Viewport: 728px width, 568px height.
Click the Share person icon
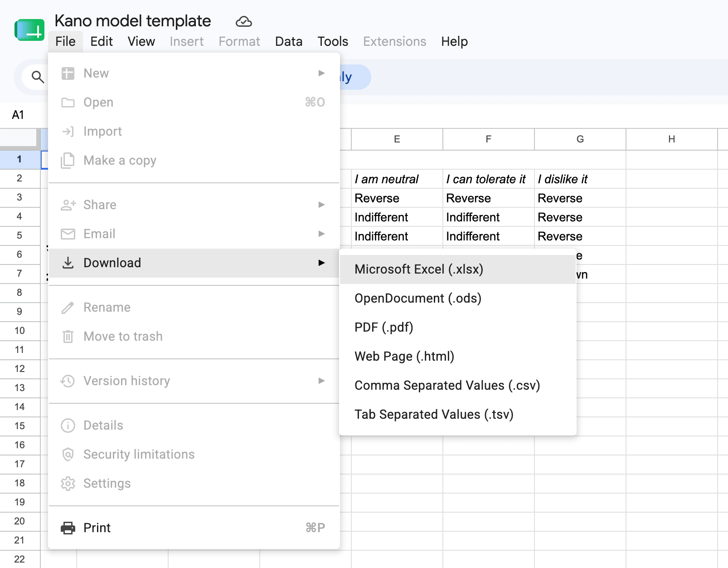point(68,205)
